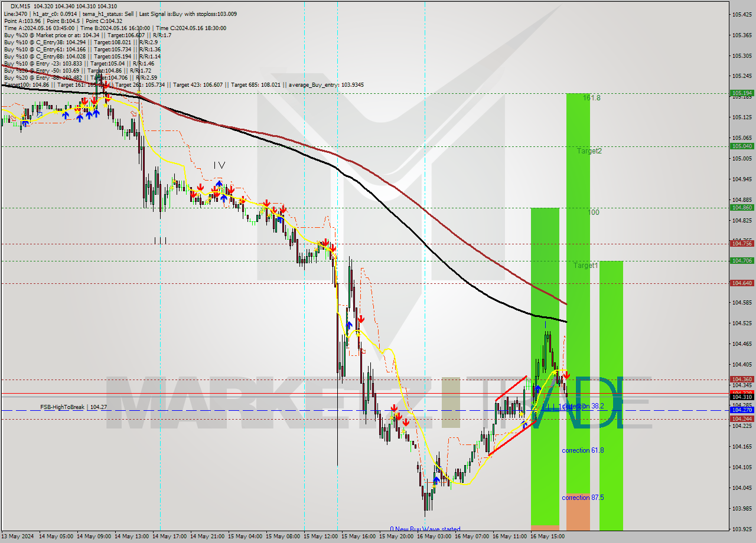Click the '0 New Buy Wave started' text

pos(425,529)
